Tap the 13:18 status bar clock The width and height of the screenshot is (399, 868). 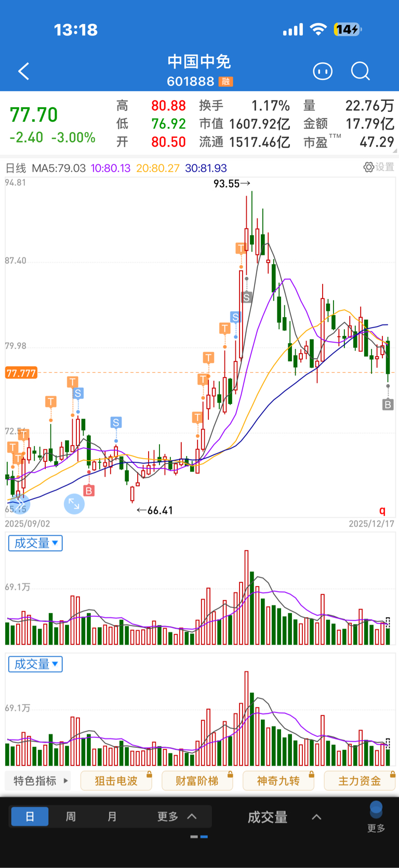coord(76,30)
